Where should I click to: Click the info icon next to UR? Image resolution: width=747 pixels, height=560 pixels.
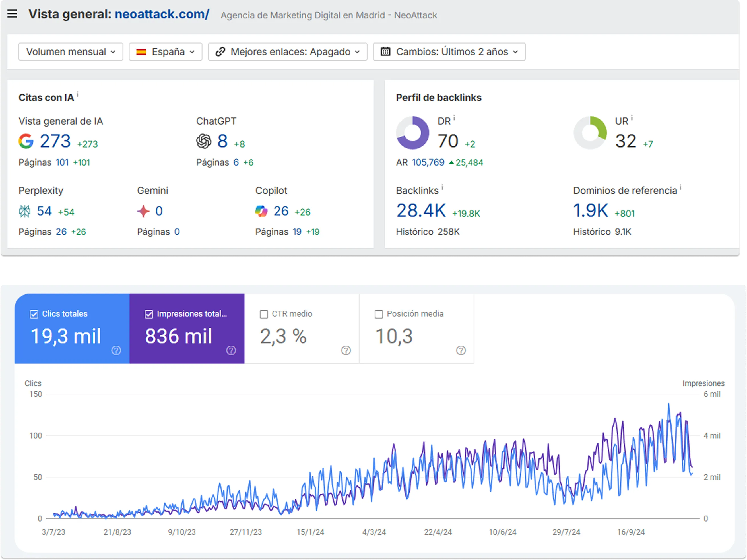[x=632, y=118]
